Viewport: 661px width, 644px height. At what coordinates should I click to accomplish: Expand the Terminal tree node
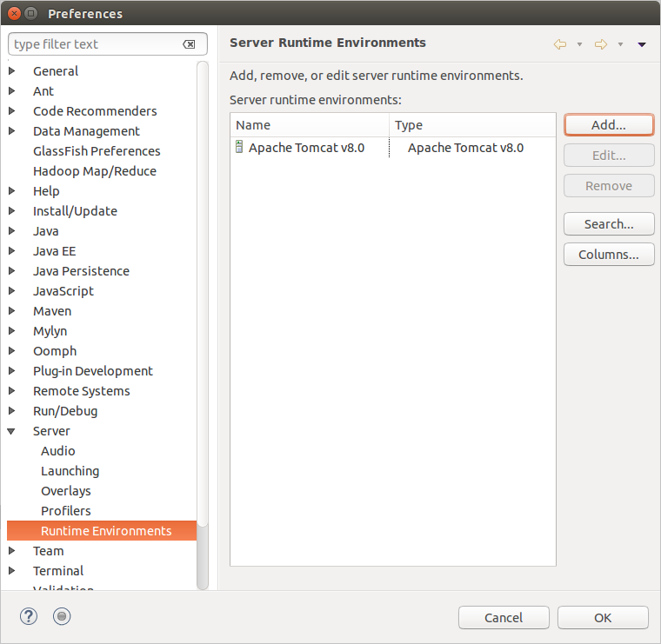click(x=12, y=571)
